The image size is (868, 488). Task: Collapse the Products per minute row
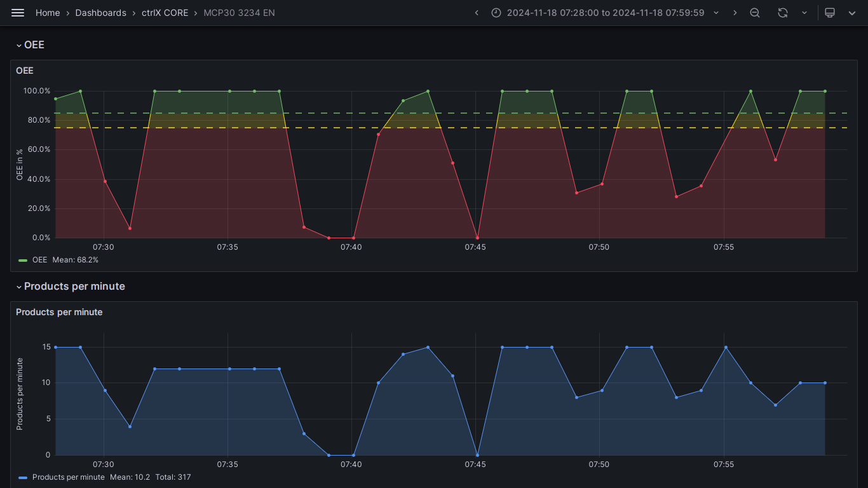pos(19,287)
